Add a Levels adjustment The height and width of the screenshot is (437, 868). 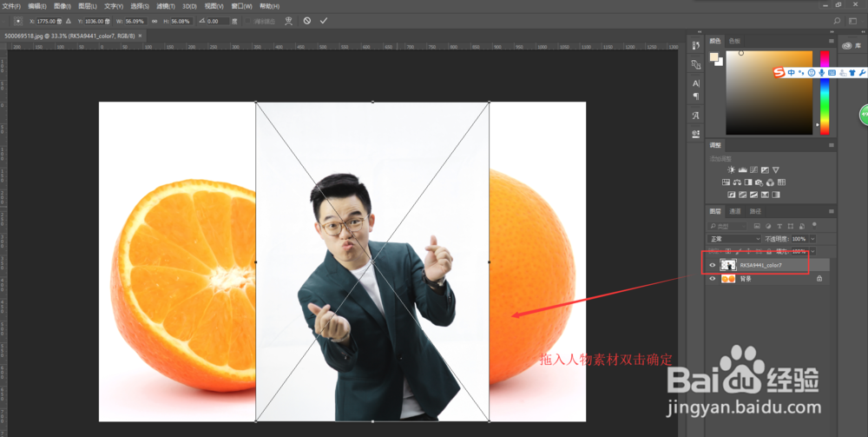tap(743, 170)
